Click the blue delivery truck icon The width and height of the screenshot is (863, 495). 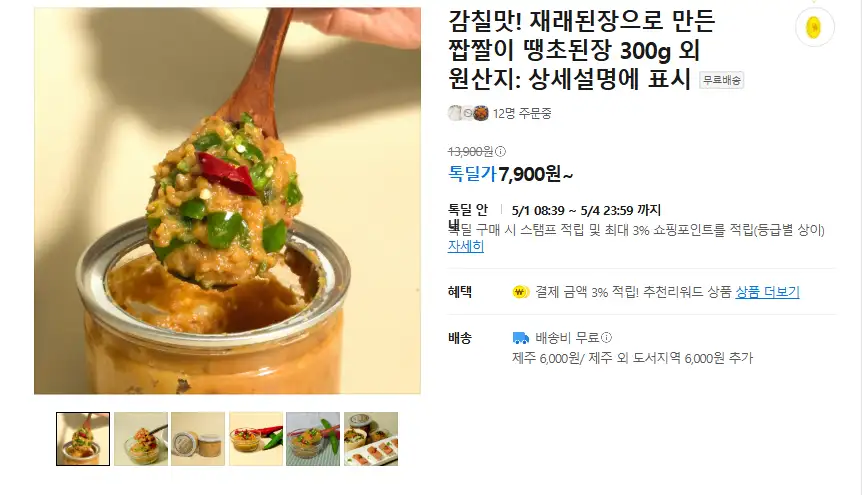pos(520,338)
